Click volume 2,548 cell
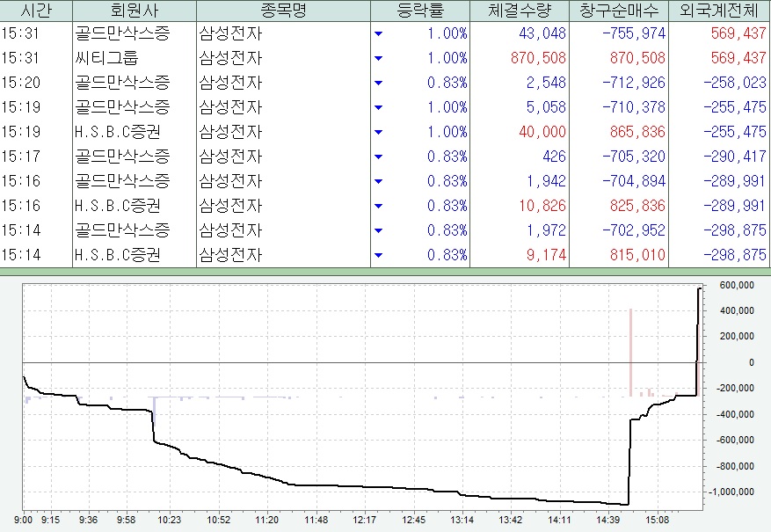 click(546, 83)
